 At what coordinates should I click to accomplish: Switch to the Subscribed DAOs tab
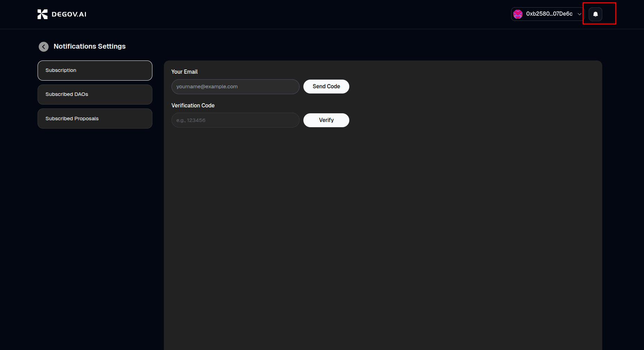[95, 95]
